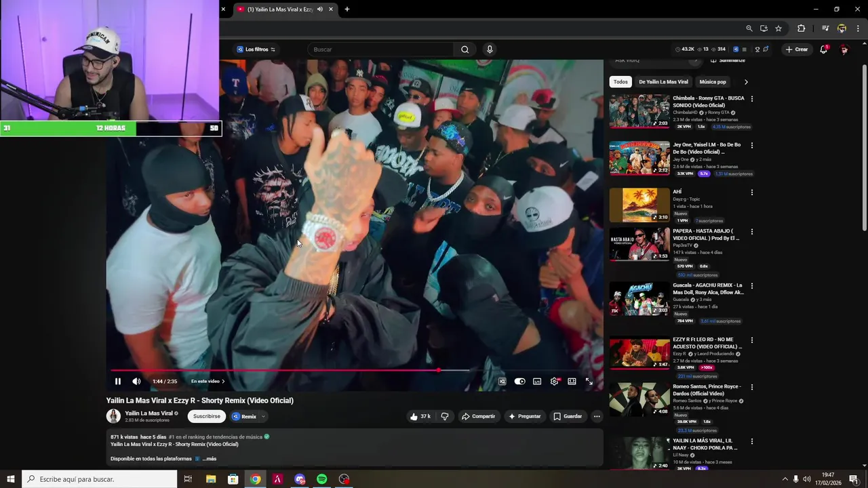Image resolution: width=868 pixels, height=488 pixels.
Task: Open the Romeo Santos, Prince Royce - Dardos title
Action: tap(707, 390)
